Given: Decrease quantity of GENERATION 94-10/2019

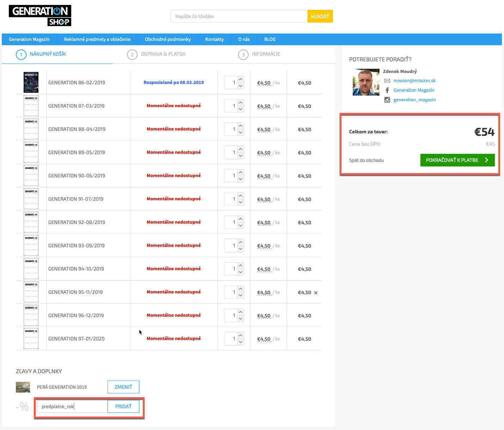Looking at the screenshot, I should coord(241,272).
